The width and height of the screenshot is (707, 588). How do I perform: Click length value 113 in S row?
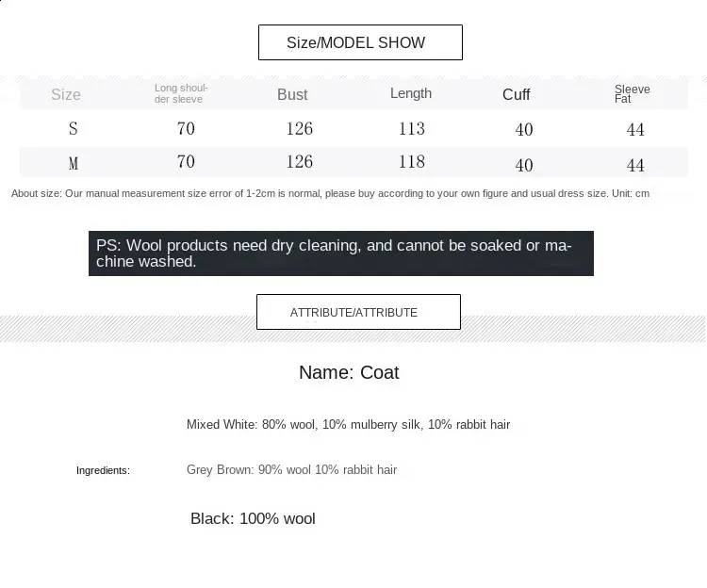412,129
